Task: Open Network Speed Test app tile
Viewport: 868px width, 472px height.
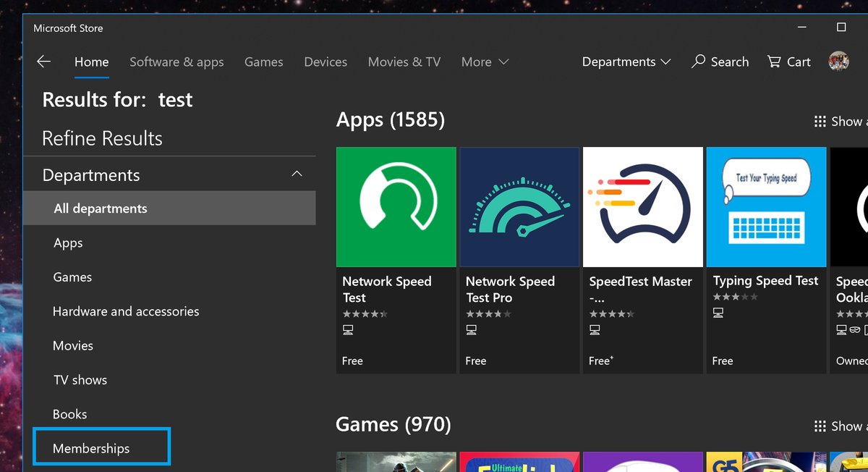Action: (396, 260)
